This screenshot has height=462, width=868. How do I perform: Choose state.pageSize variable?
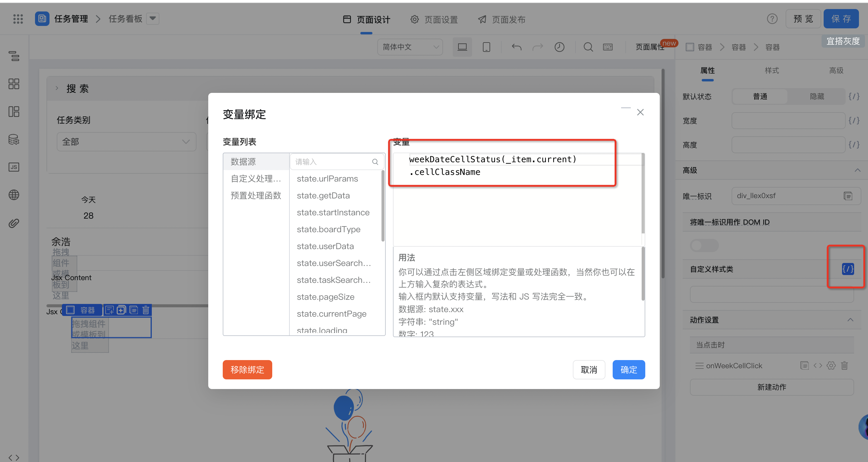(x=325, y=297)
